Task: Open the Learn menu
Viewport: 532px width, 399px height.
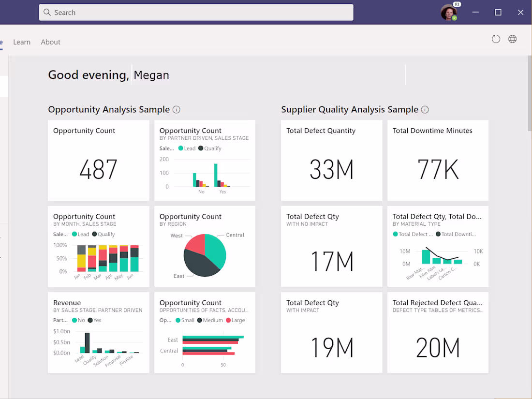Action: click(22, 42)
